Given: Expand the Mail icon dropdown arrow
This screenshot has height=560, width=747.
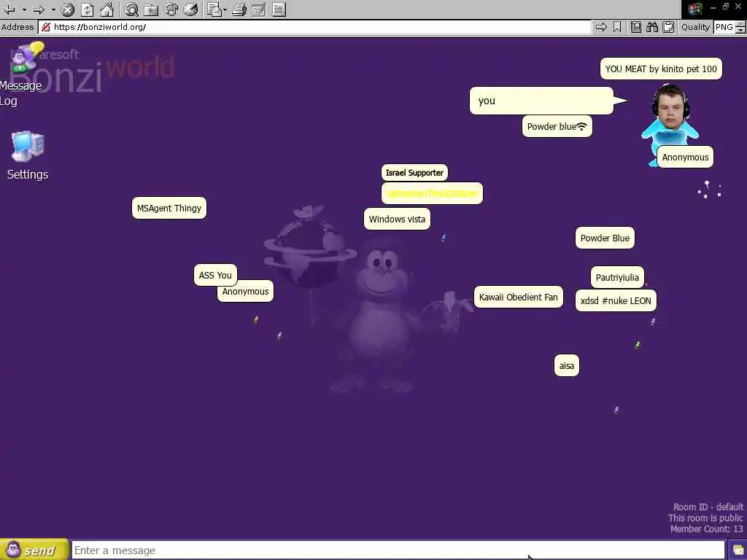Looking at the screenshot, I should pyautogui.click(x=225, y=9).
